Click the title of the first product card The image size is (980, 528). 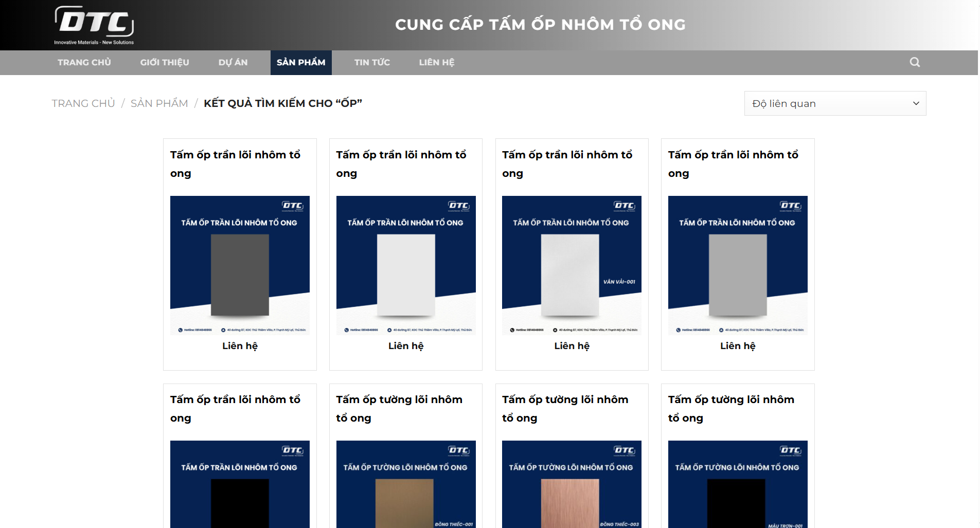tap(235, 163)
